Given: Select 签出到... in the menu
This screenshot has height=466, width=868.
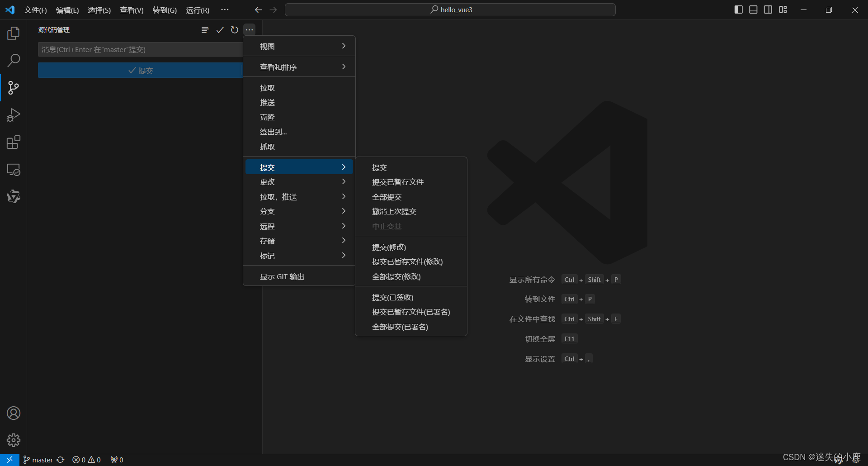Looking at the screenshot, I should tap(299, 132).
